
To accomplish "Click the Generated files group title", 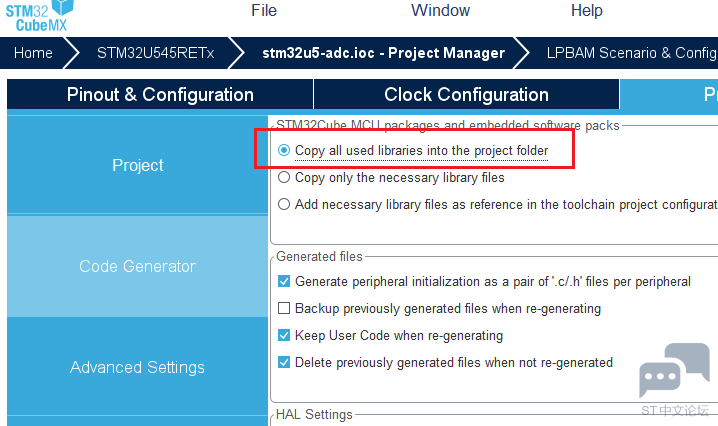I will point(319,257).
